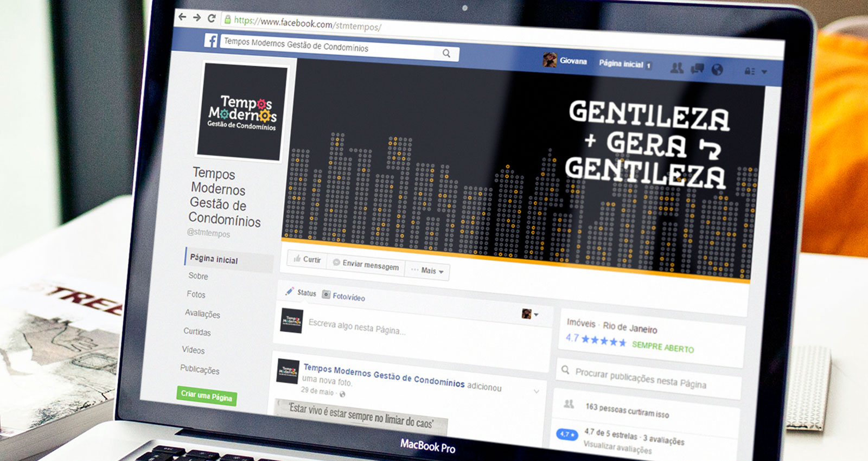
Task: Click the Facebook search field
Action: click(340, 47)
